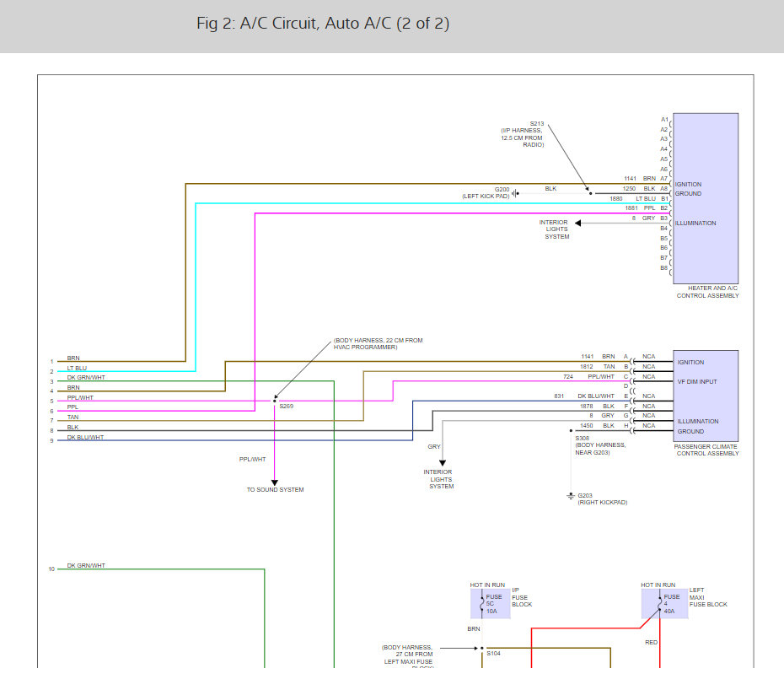
Task: Click the 'TO SOUND SYSTEM' label
Action: click(276, 490)
